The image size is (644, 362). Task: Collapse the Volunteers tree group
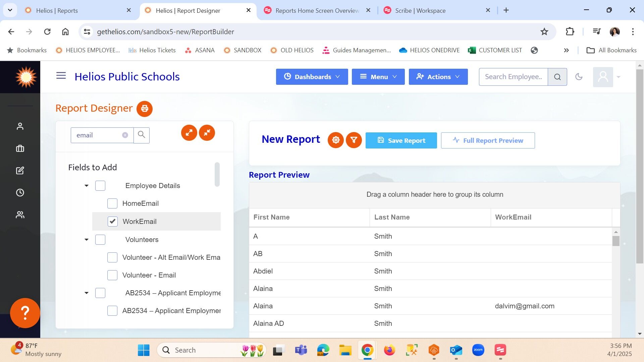[87, 240]
